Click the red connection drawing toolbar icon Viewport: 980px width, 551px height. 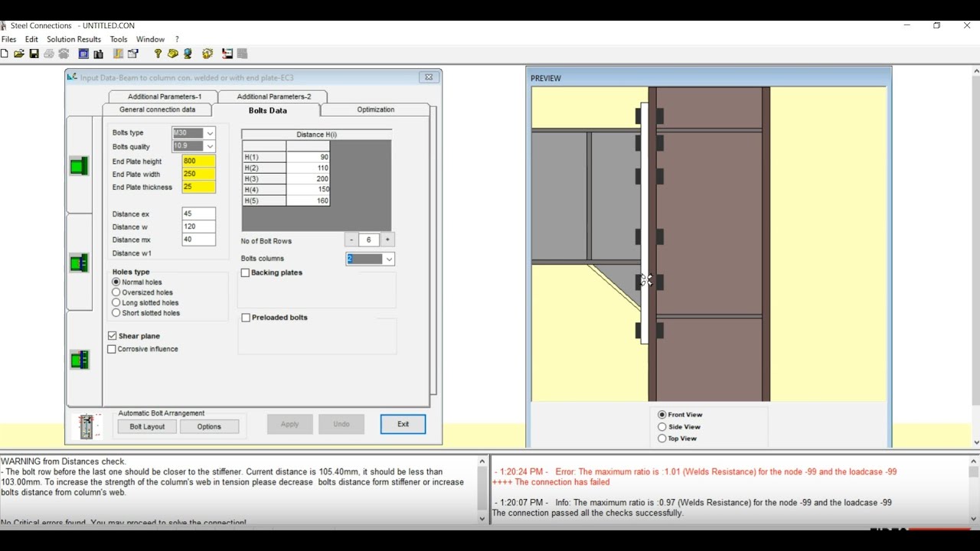pos(227,54)
